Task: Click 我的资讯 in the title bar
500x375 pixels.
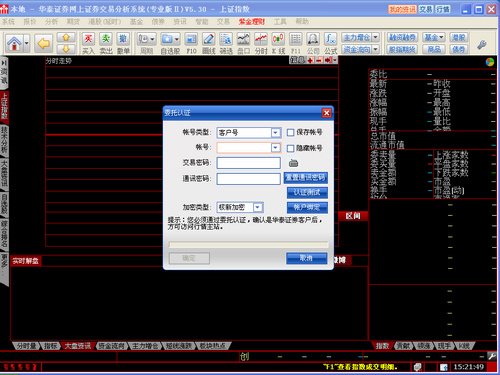Action: click(402, 9)
